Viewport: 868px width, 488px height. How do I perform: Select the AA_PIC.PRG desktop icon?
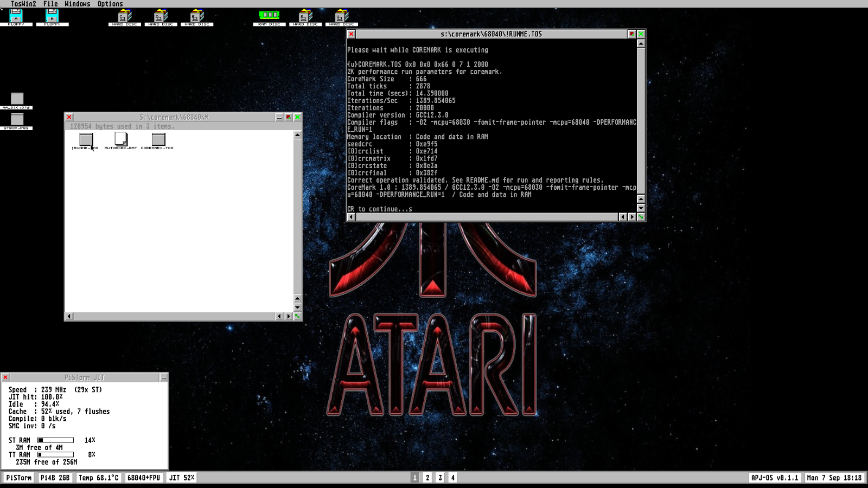click(17, 101)
